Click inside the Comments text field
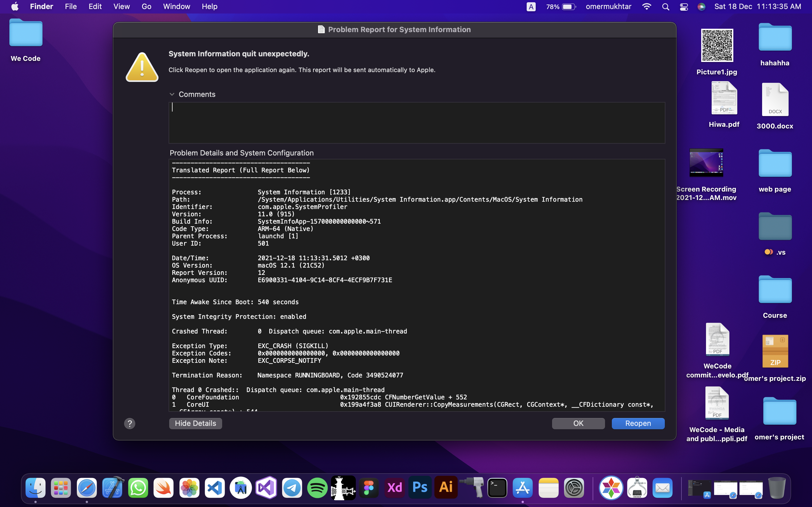The height and width of the screenshot is (507, 812). point(416,123)
